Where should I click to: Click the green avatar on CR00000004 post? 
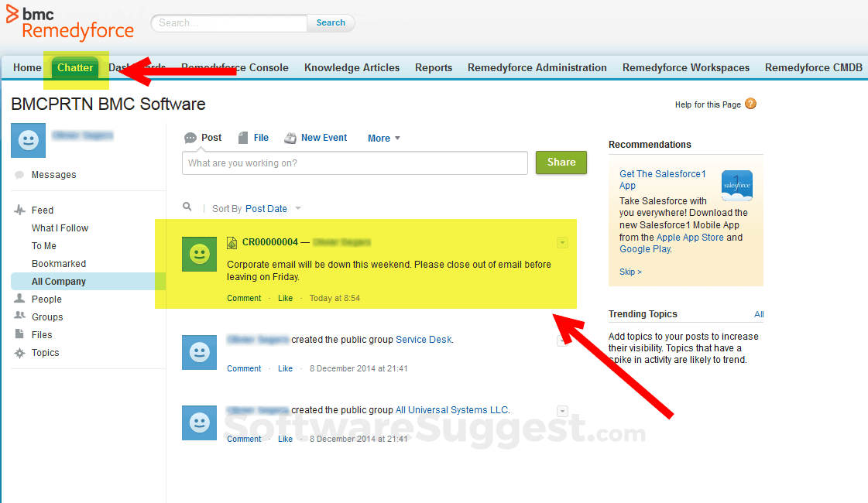[199, 254]
